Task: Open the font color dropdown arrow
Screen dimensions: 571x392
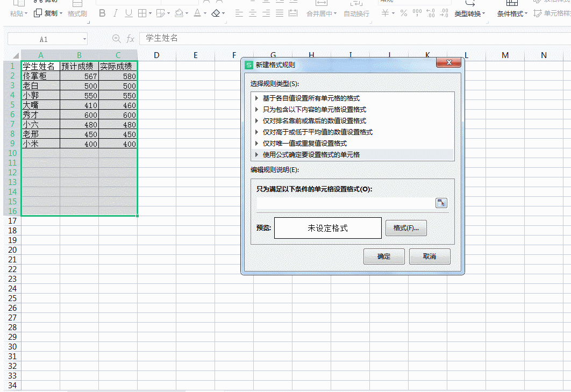Action: (x=205, y=13)
